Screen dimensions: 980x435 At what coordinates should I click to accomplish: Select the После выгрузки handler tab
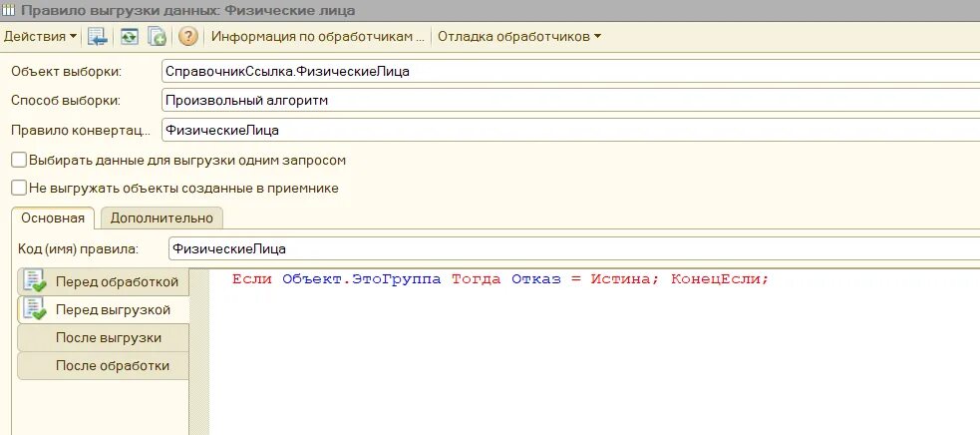(x=103, y=338)
